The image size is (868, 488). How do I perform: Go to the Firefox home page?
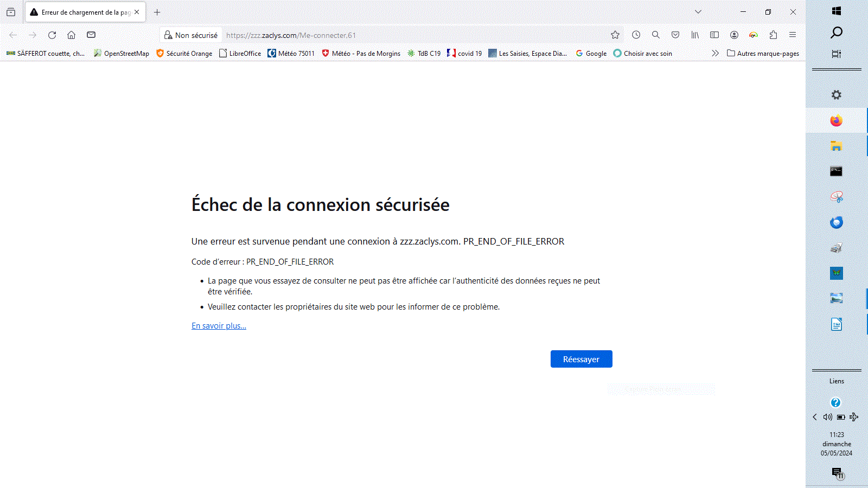tap(71, 35)
